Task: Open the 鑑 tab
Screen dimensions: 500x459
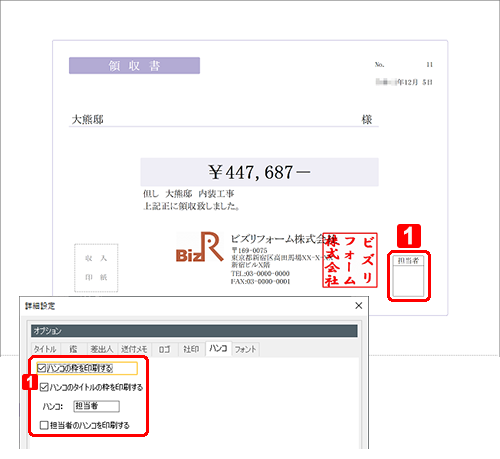Action: click(74, 349)
